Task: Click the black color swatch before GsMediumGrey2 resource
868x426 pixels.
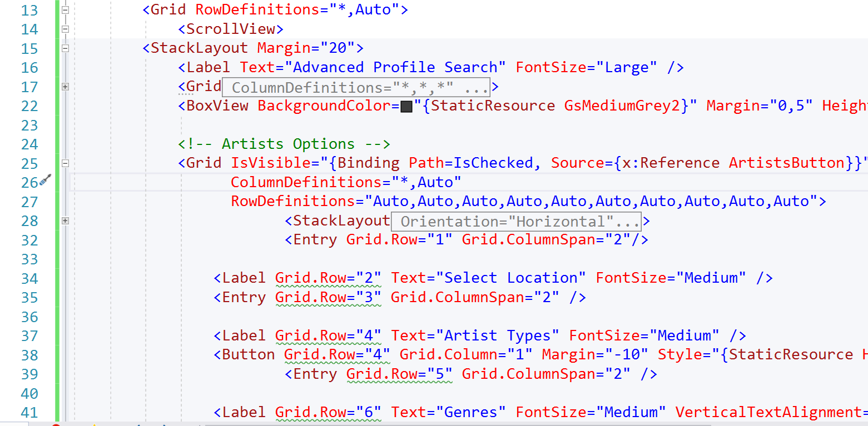Action: [406, 106]
